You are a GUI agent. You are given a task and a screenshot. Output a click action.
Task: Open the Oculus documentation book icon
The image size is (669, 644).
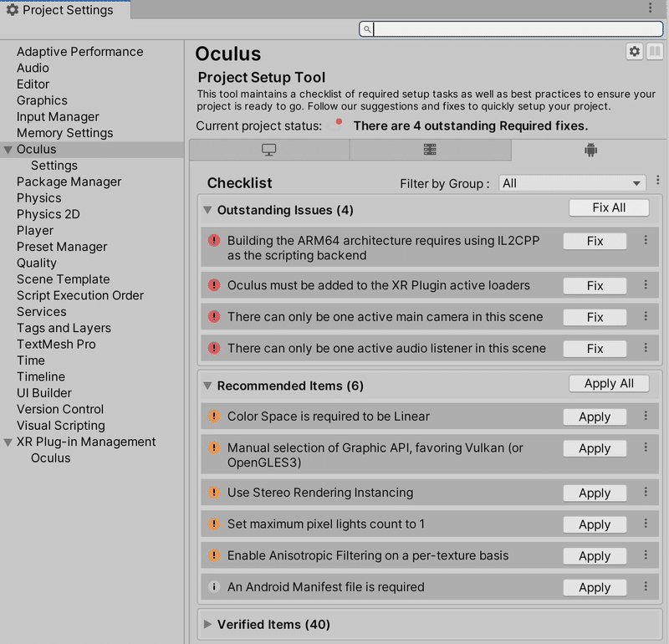pyautogui.click(x=655, y=52)
